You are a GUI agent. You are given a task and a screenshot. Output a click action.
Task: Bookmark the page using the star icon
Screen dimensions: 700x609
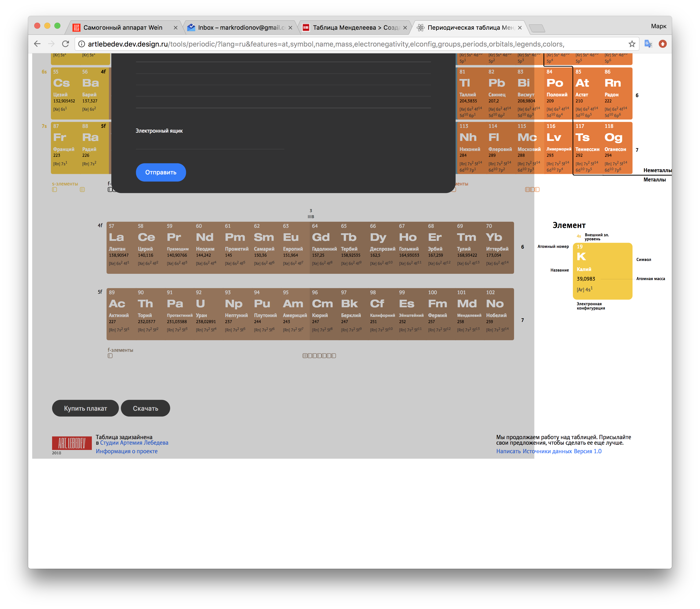pyautogui.click(x=632, y=44)
